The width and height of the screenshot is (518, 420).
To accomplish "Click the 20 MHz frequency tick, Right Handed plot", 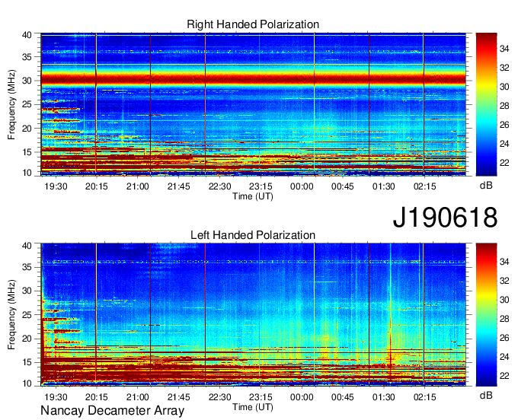I will coord(27,129).
